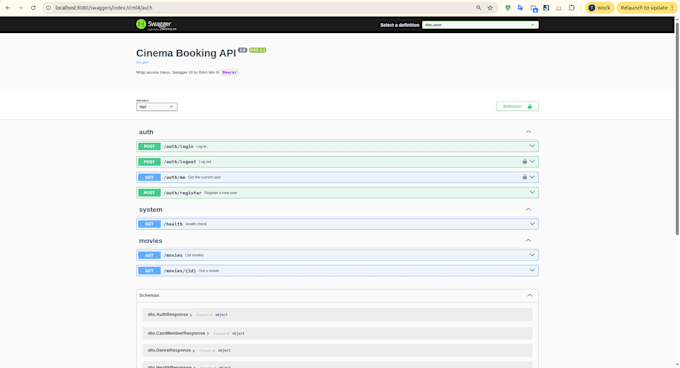The image size is (680, 368).
Task: Click the lock icon on /auth/logout
Action: pyautogui.click(x=524, y=161)
